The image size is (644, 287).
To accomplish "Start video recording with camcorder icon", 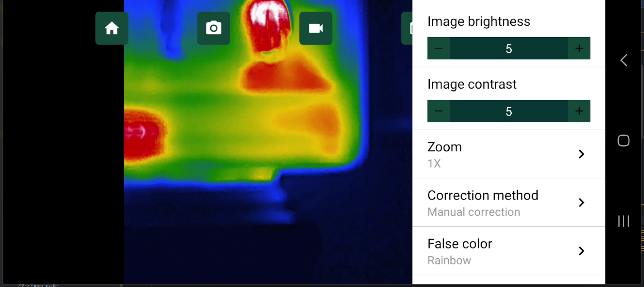I will point(316,28).
